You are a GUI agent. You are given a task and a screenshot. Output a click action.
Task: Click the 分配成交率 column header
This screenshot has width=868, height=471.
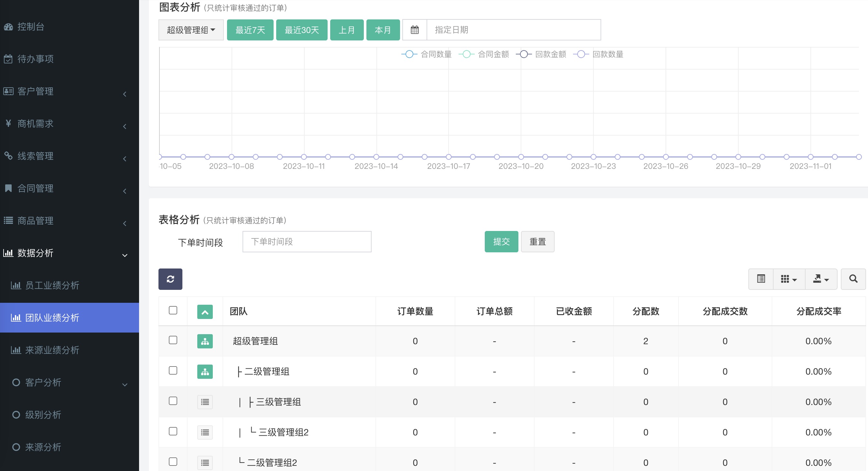819,311
